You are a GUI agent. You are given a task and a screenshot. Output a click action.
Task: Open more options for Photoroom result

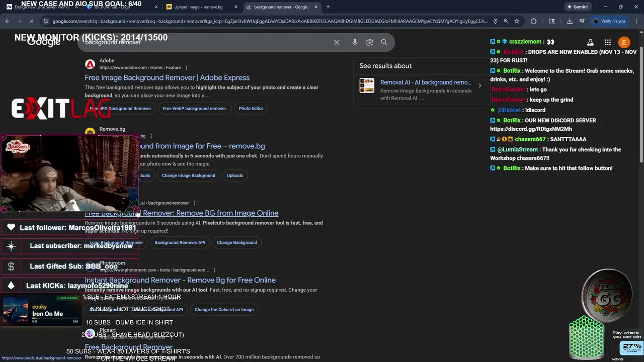click(x=214, y=270)
